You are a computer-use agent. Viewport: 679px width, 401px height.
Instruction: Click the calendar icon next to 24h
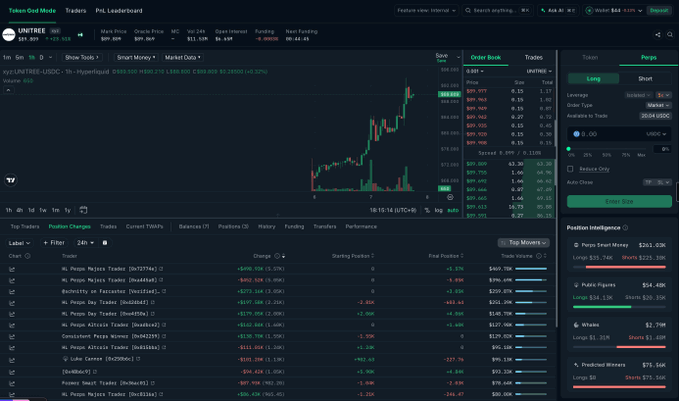pos(105,243)
